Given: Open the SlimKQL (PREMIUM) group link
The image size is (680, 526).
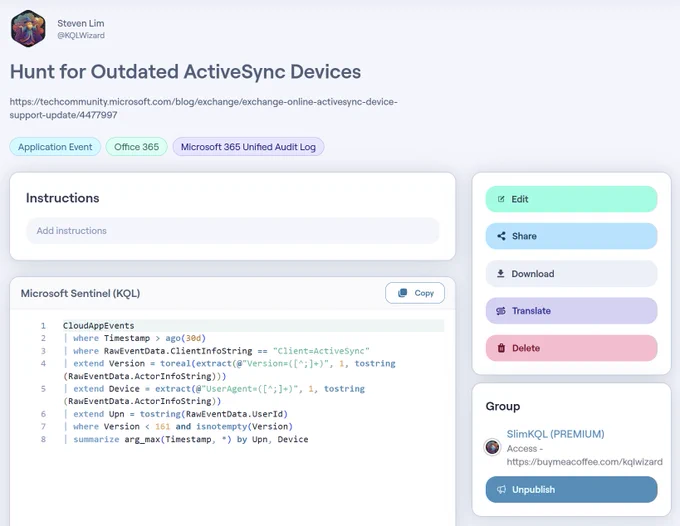Looking at the screenshot, I should coord(555,434).
